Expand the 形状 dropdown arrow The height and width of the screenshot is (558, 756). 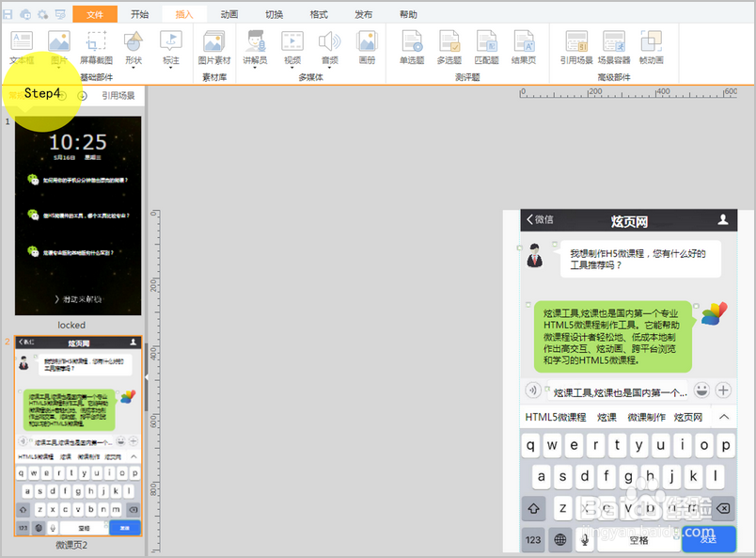point(134,68)
